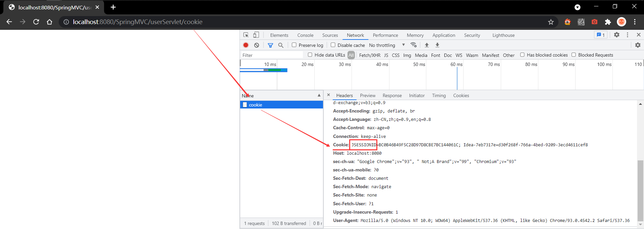The height and width of the screenshot is (229, 644).
Task: Open the Lighthouse tab
Action: [503, 35]
